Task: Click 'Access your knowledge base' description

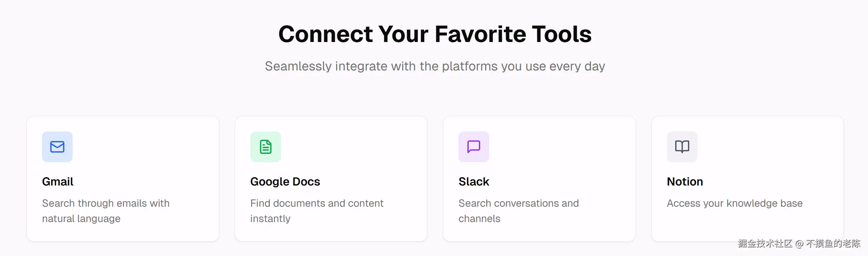Action: (x=734, y=203)
